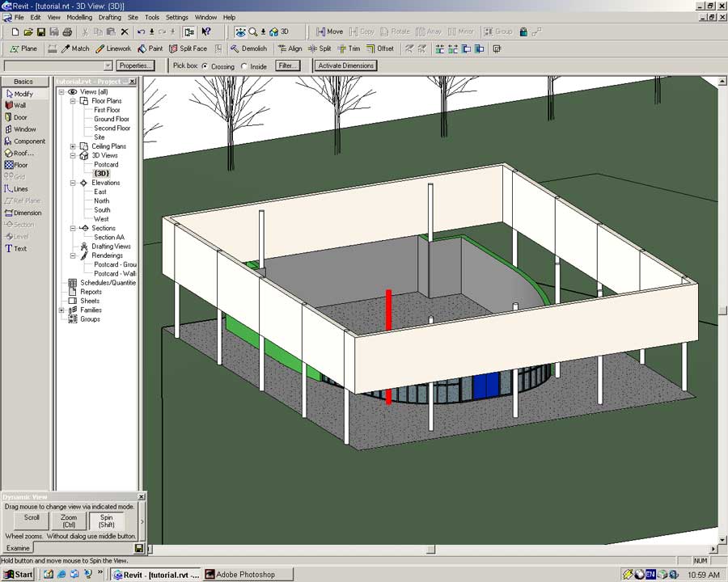The image size is (728, 582).
Task: Pick the Wall tool in the Design Bar
Action: click(x=15, y=105)
